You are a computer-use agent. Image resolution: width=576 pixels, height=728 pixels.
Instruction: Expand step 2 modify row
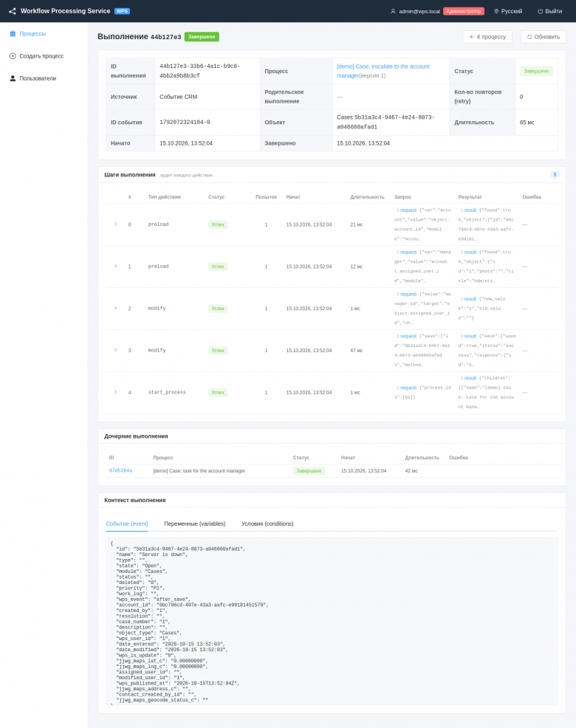tap(116, 309)
